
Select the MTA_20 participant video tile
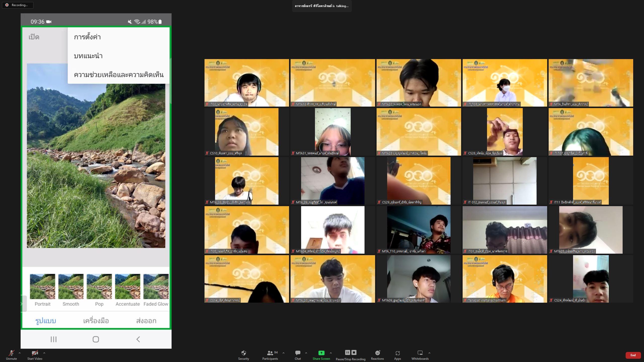(x=333, y=279)
